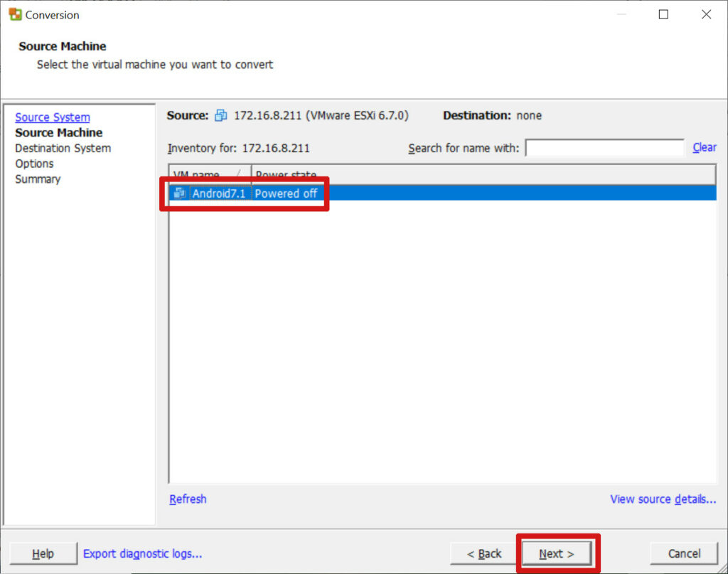Click the Inventory for 172.16.8.211 label
Image resolution: width=728 pixels, height=574 pixels.
pyautogui.click(x=239, y=148)
